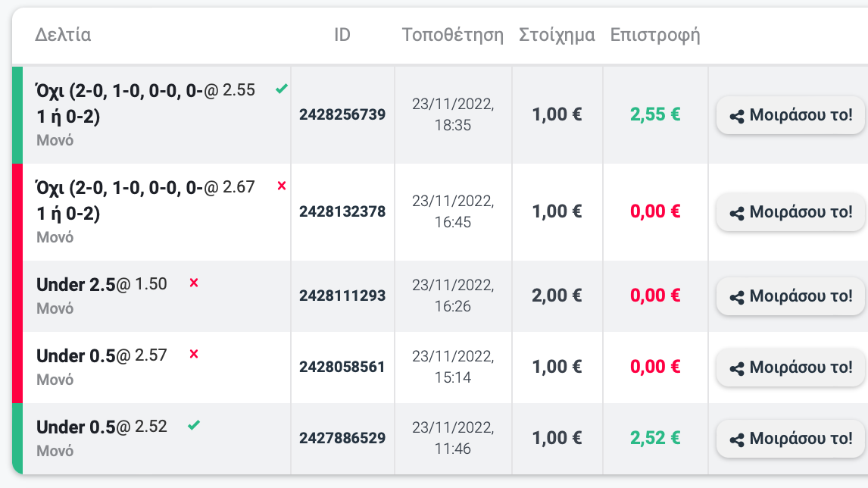Image resolution: width=868 pixels, height=488 pixels.
Task: Click red X icon beside Under 2.5 bet
Action: [x=194, y=283]
